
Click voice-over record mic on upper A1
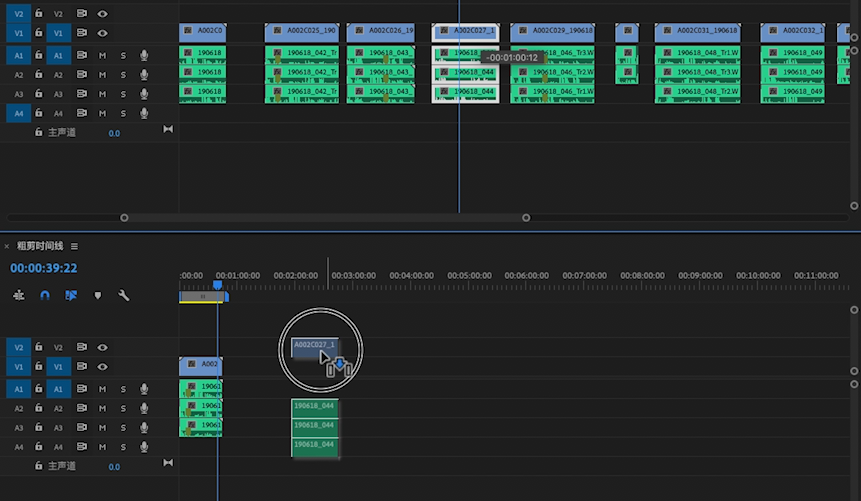pyautogui.click(x=144, y=55)
